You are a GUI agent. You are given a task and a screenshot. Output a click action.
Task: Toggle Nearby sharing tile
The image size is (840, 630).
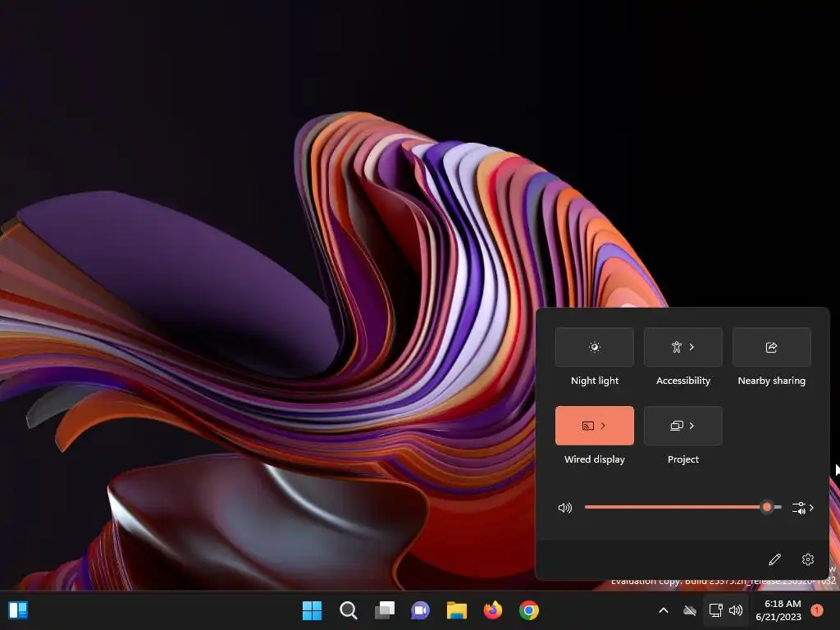tap(771, 347)
